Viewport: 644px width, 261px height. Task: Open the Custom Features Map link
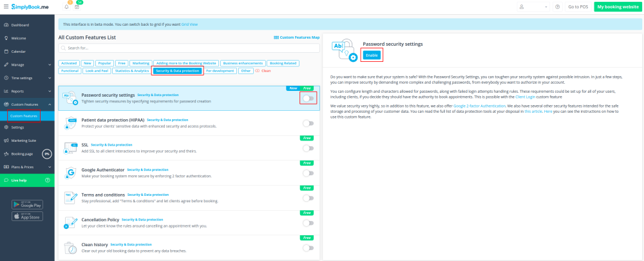296,37
